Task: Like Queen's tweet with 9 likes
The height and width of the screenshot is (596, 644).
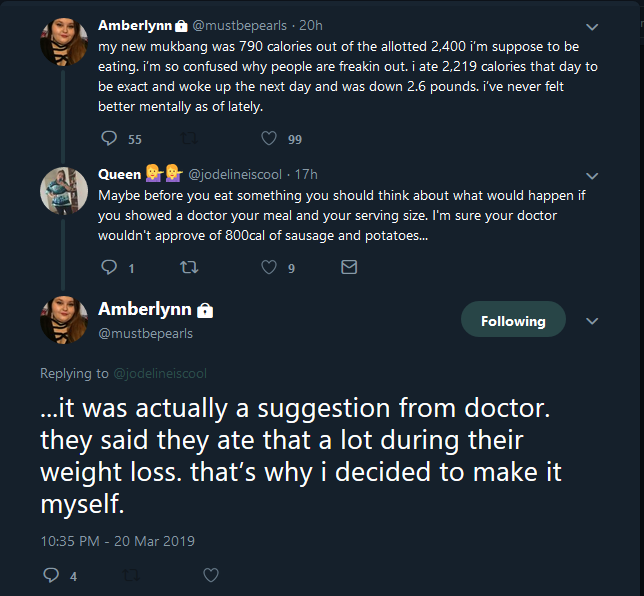Action: (269, 267)
